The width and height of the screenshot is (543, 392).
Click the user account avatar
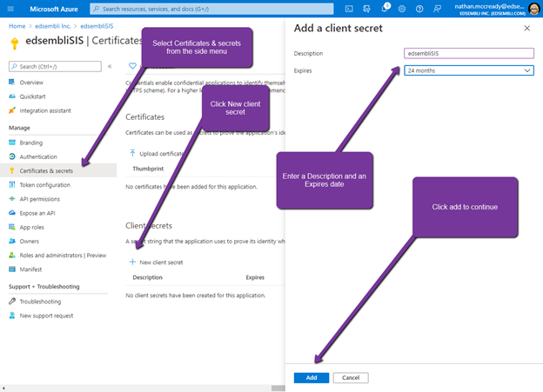(x=534, y=9)
